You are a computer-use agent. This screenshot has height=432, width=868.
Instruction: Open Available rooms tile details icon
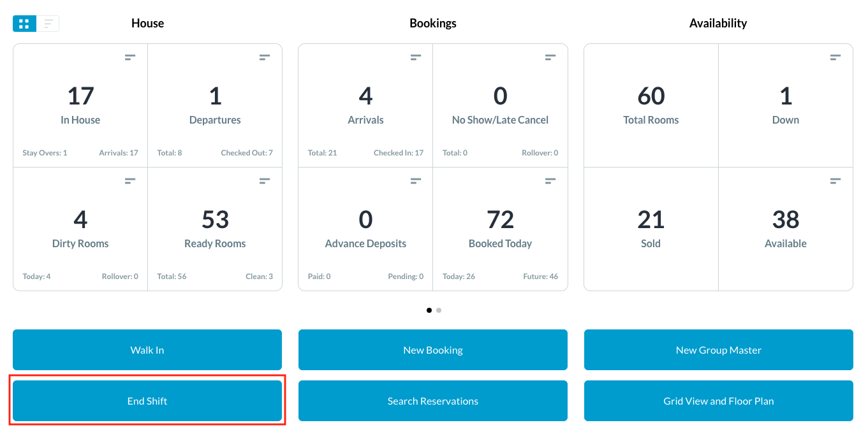[835, 182]
